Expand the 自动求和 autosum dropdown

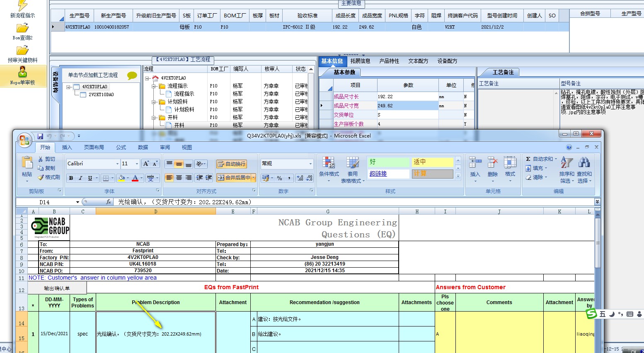pyautogui.click(x=556, y=159)
